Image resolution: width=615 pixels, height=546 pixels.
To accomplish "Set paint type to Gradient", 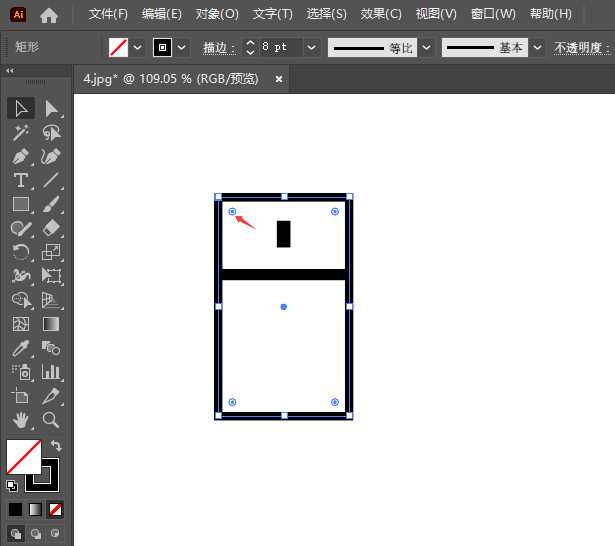I will 36,510.
